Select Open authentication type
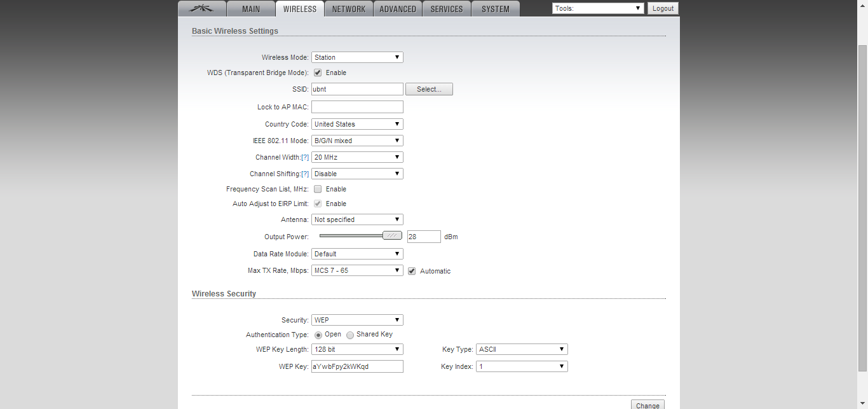The image size is (868, 409). coord(318,335)
